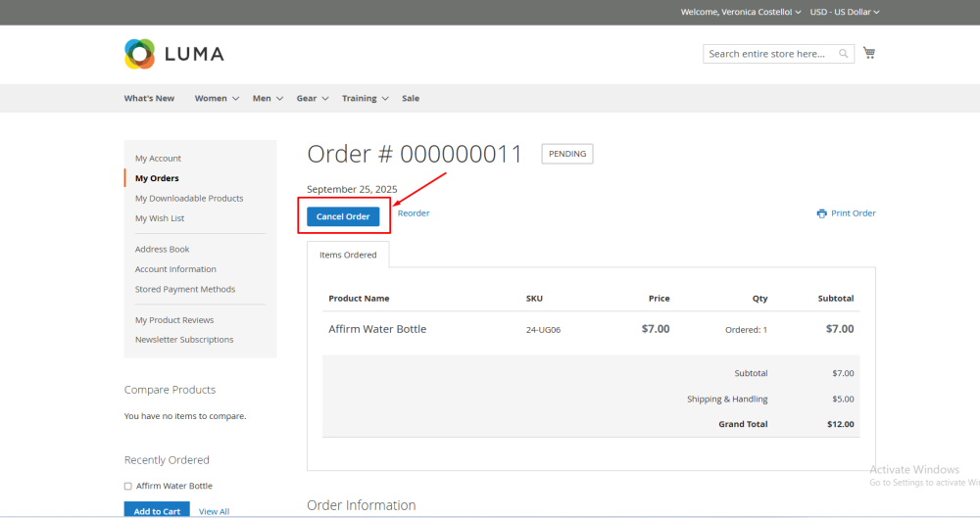Click the Order # 000000011 heading
The width and height of the screenshot is (980, 518).
[x=415, y=154]
